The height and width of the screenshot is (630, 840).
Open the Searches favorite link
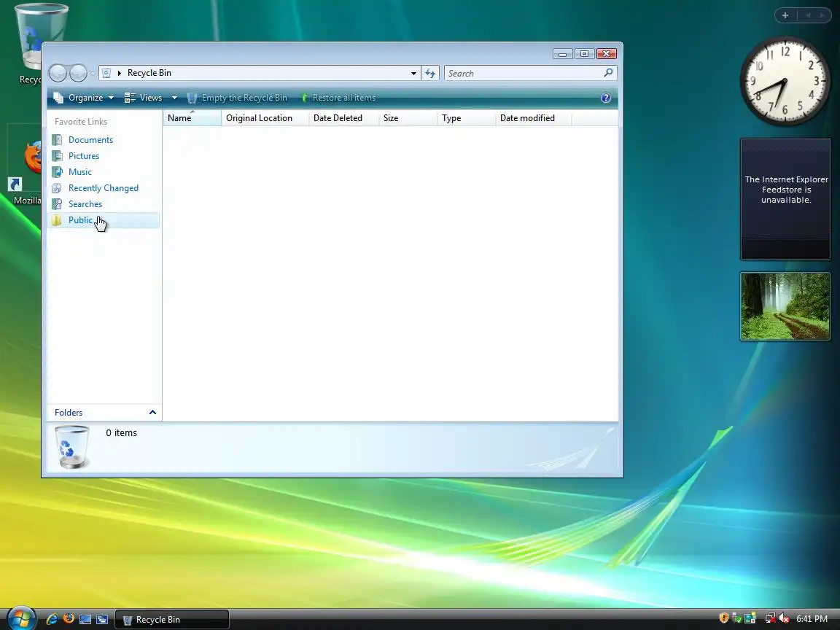click(x=85, y=204)
